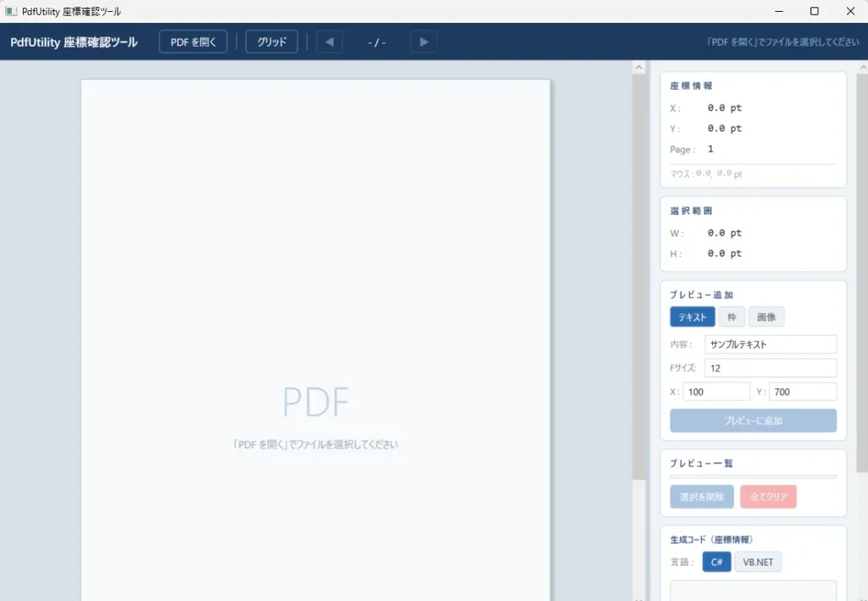
Task: Click the Page value '1'
Action: pyautogui.click(x=711, y=149)
